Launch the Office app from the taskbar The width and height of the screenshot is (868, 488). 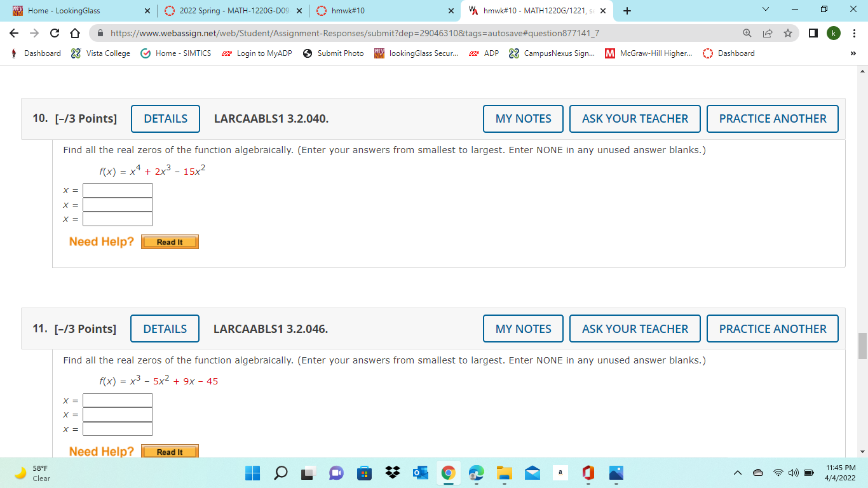click(588, 473)
